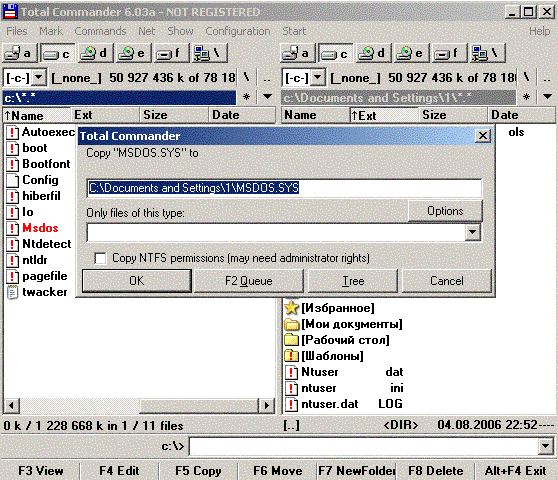This screenshot has height=480, width=558.
Task: Open left panel drive [-c-] dropdown
Action: (39, 78)
